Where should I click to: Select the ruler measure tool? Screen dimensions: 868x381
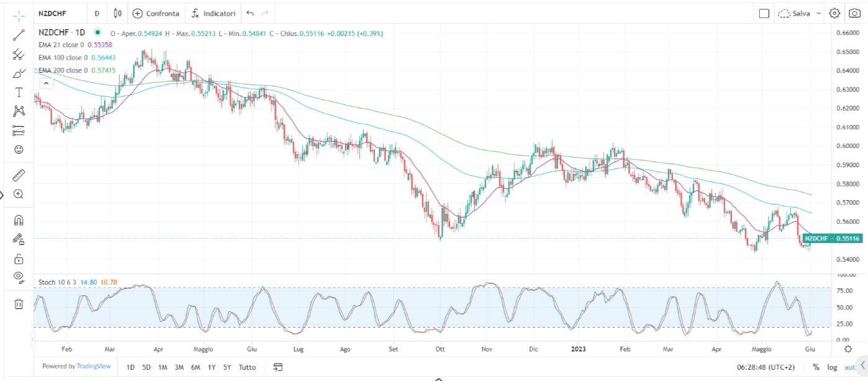point(19,175)
